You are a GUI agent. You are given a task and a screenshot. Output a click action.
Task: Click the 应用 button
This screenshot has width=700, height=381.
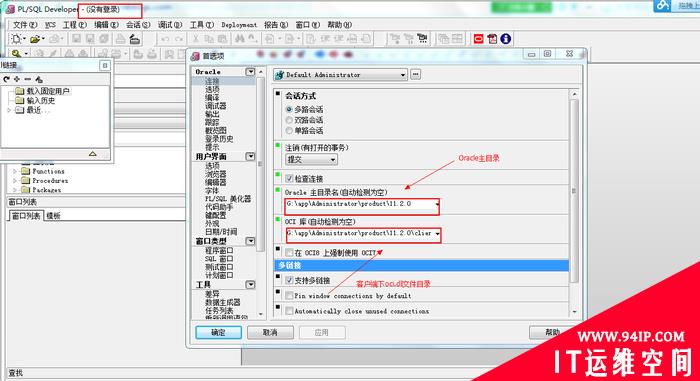(322, 332)
